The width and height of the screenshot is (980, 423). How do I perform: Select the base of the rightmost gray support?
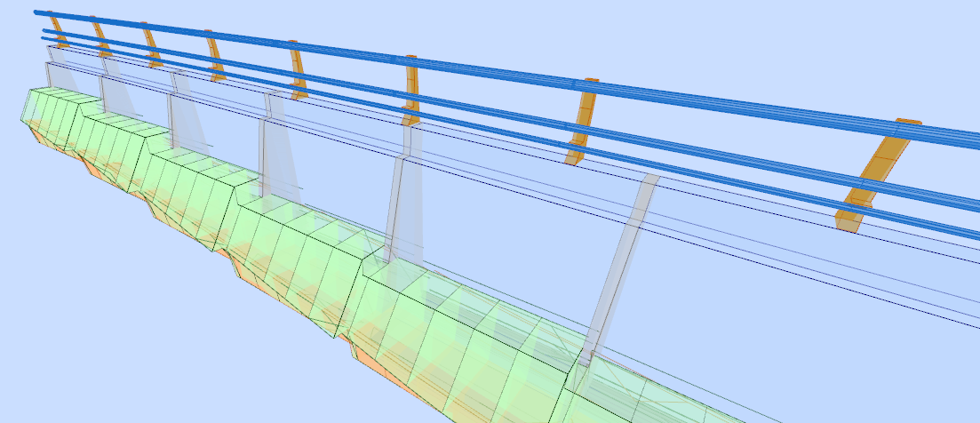(589, 355)
